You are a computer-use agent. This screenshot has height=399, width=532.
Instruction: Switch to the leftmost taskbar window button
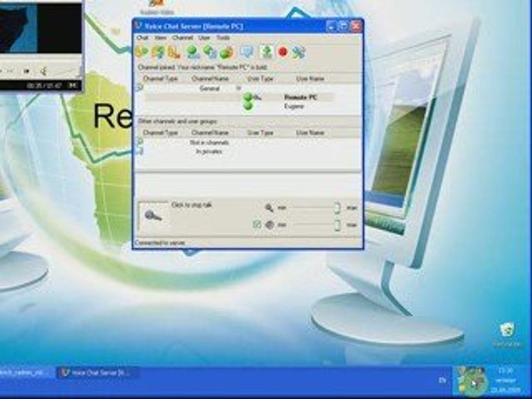pos(27,372)
